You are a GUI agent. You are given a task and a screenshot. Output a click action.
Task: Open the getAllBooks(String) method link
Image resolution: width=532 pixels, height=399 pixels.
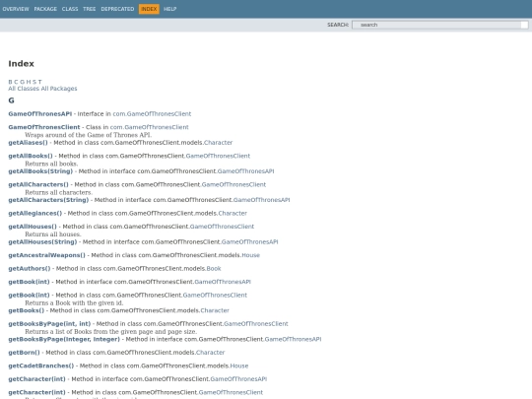point(40,171)
